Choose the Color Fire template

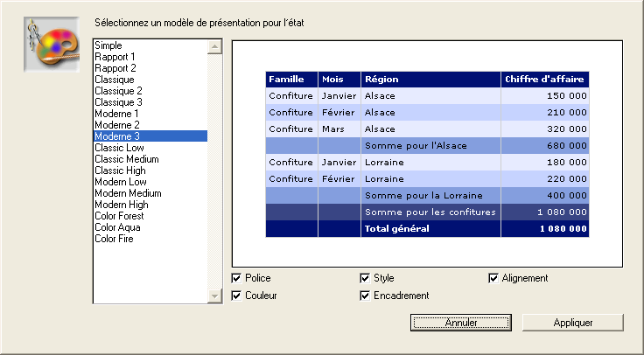coord(115,239)
